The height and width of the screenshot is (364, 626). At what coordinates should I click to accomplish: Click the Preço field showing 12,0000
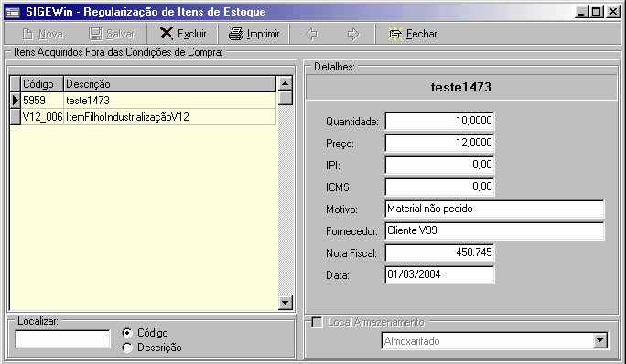439,143
